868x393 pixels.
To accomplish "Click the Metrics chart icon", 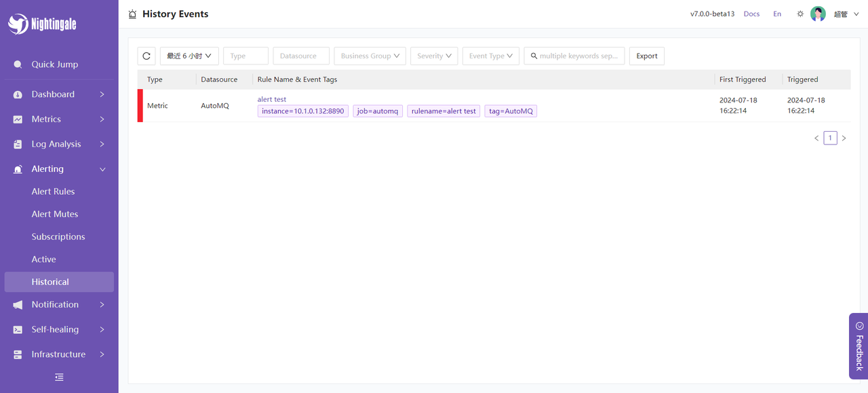I will 18,119.
